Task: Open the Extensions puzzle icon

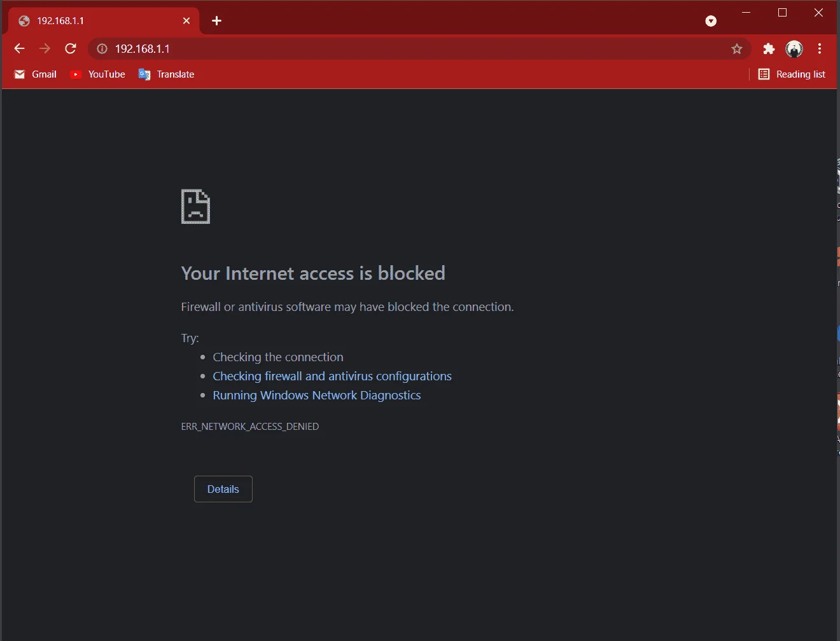Action: pyautogui.click(x=769, y=49)
